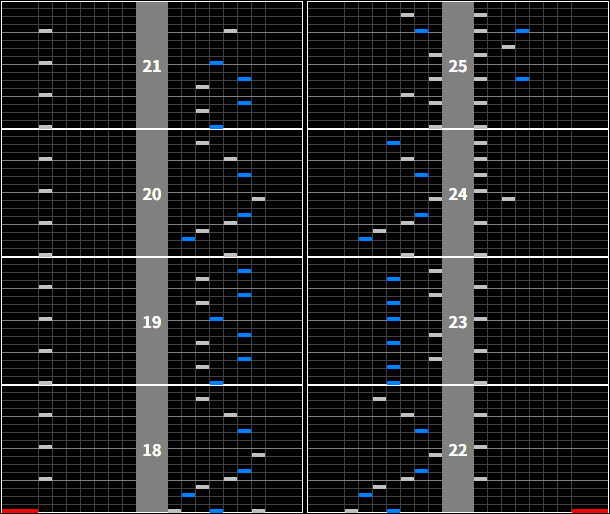Click the measure 24 label

[x=458, y=194]
